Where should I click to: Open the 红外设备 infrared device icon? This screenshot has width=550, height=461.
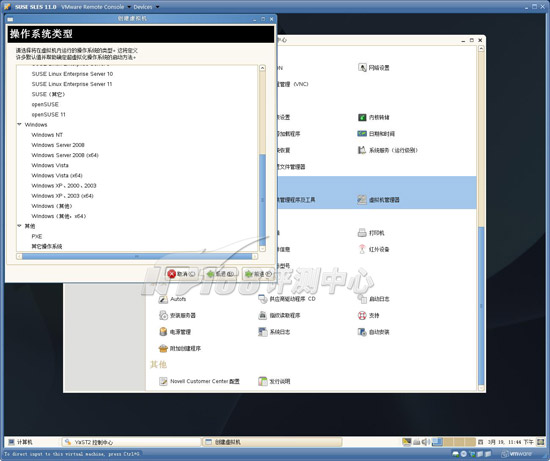pos(362,249)
